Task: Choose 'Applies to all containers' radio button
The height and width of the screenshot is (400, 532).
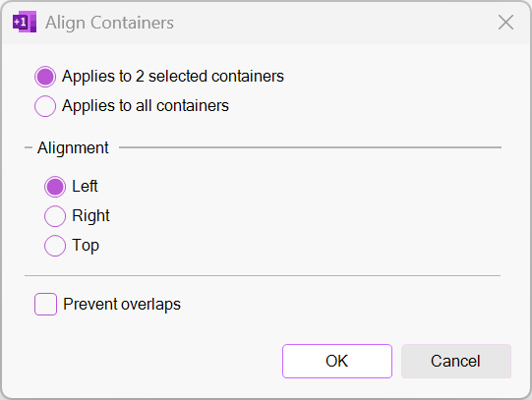Action: pyautogui.click(x=45, y=106)
